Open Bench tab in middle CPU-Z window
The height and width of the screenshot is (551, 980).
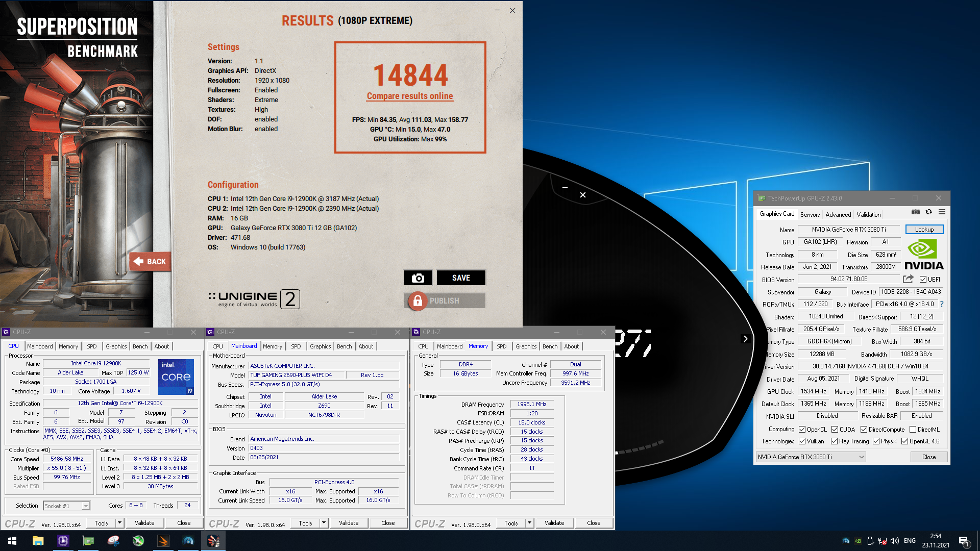tap(345, 346)
